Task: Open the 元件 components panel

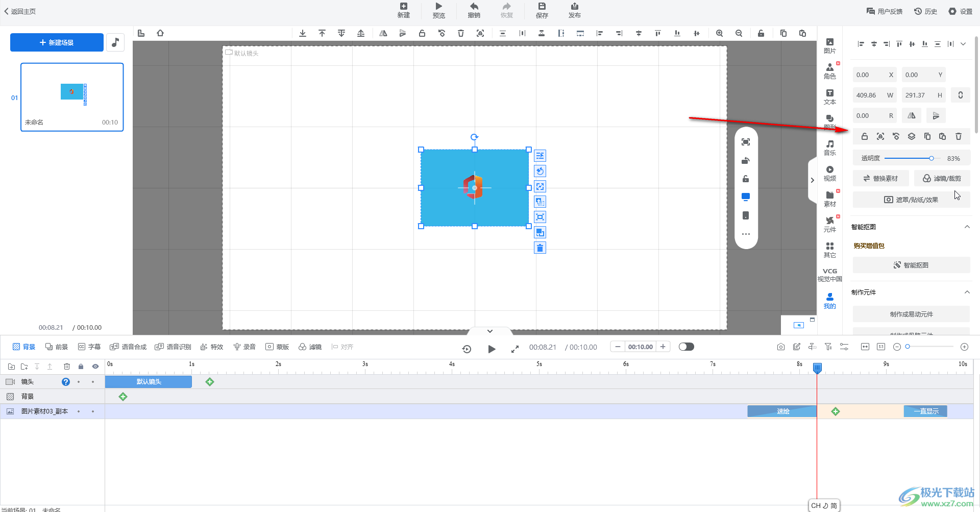Action: click(829, 225)
